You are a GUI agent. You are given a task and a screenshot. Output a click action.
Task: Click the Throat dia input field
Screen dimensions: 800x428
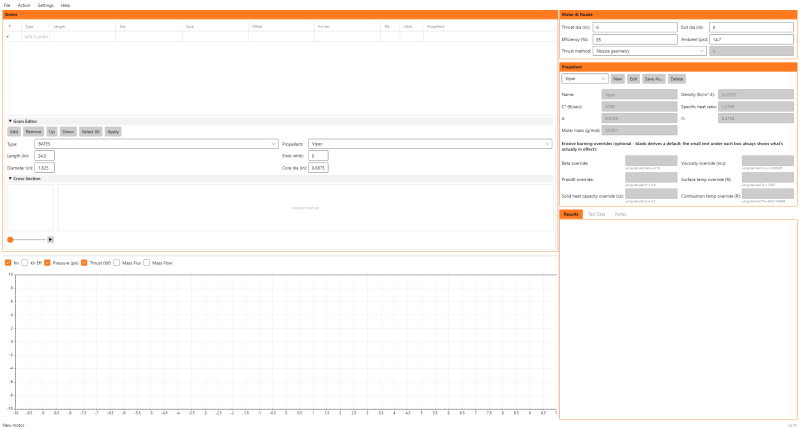(x=635, y=27)
